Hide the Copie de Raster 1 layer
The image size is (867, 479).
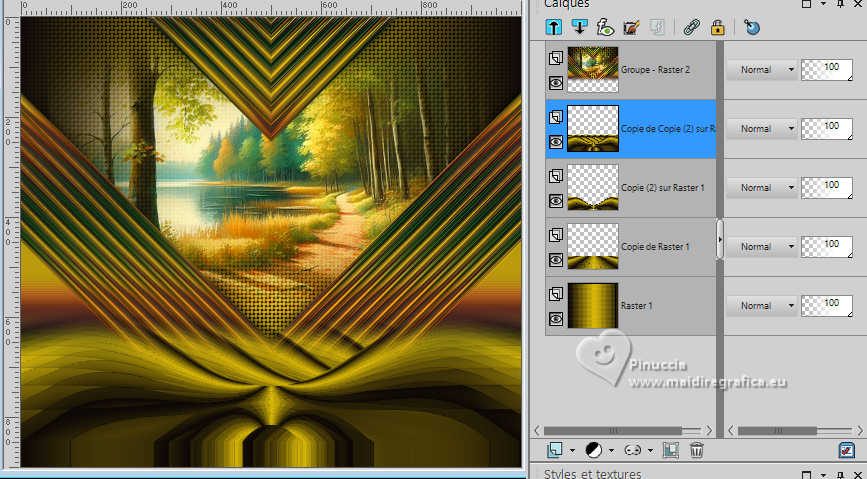coord(556,260)
